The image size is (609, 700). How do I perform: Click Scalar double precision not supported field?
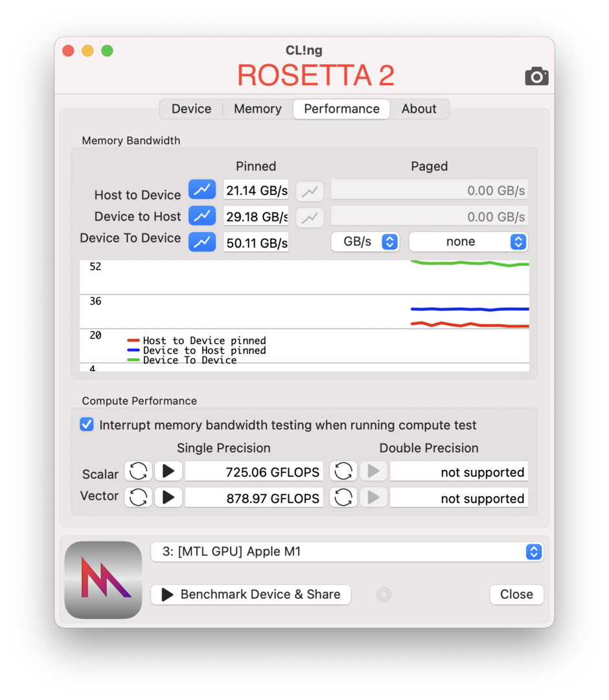[x=459, y=472]
